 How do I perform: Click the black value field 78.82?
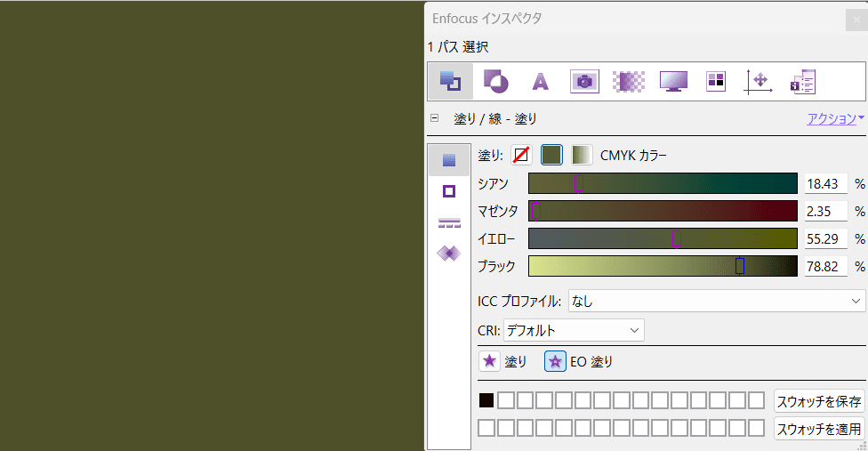[826, 267]
